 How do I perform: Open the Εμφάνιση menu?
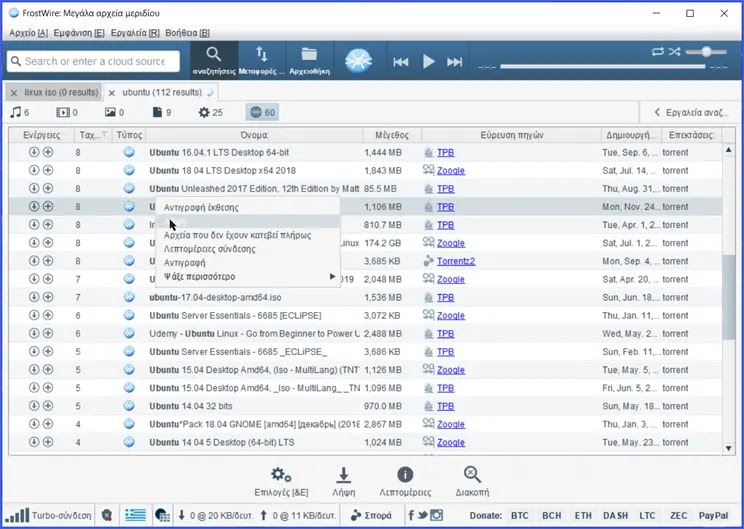click(79, 33)
